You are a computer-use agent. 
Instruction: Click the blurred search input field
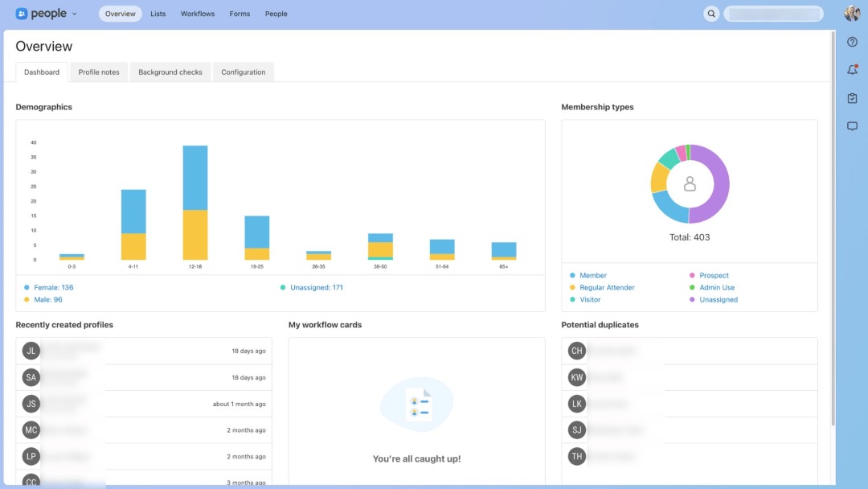773,14
